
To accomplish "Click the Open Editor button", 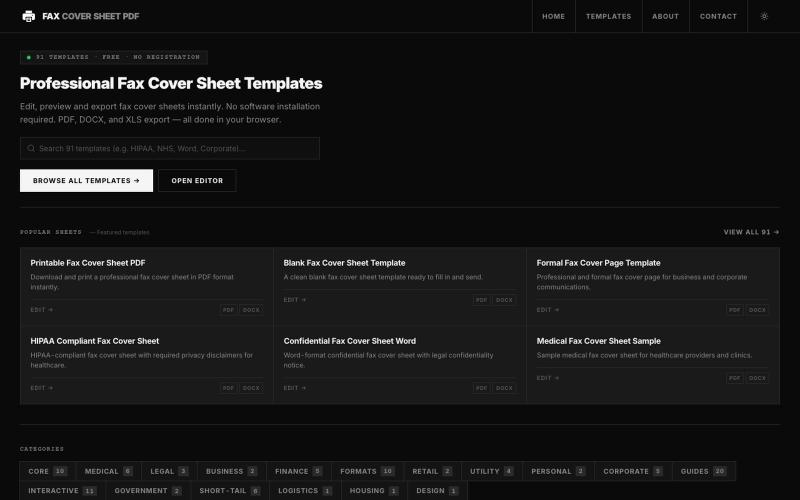I will pyautogui.click(x=197, y=181).
